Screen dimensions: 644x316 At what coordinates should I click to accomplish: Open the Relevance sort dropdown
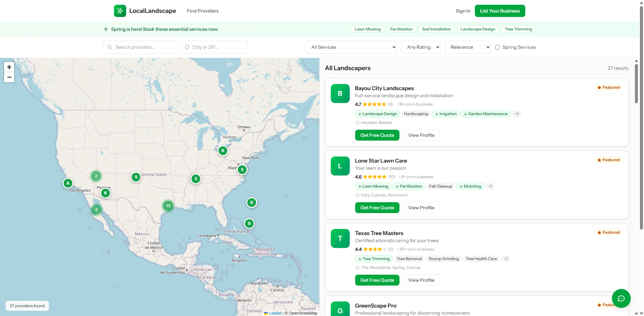(x=468, y=47)
